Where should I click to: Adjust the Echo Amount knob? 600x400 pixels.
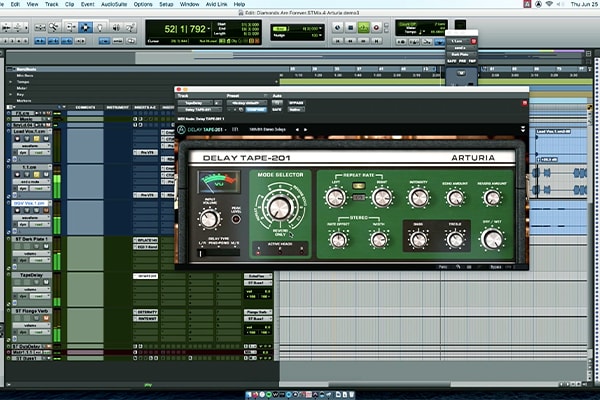[x=455, y=198]
